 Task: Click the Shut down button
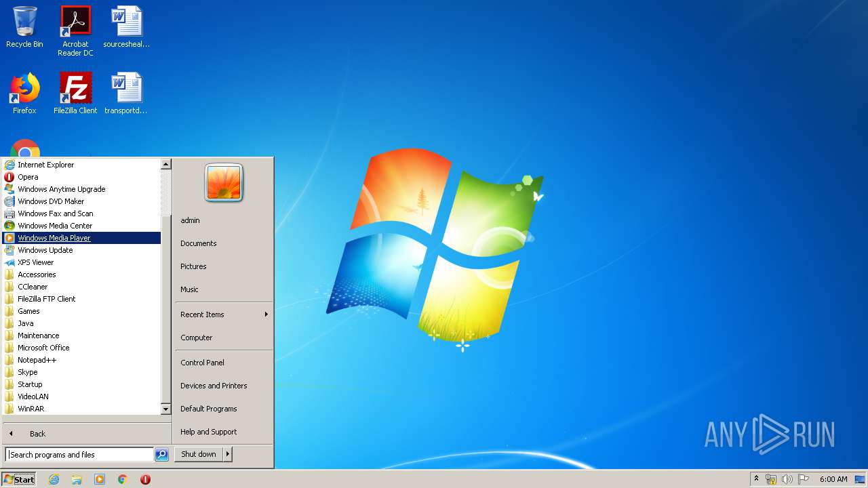(x=199, y=454)
